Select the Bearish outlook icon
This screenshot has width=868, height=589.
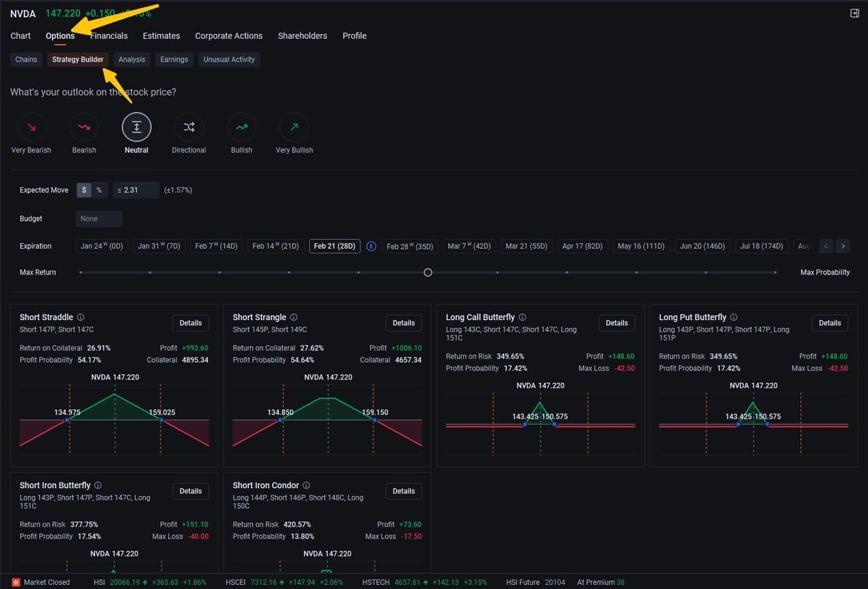pyautogui.click(x=84, y=127)
